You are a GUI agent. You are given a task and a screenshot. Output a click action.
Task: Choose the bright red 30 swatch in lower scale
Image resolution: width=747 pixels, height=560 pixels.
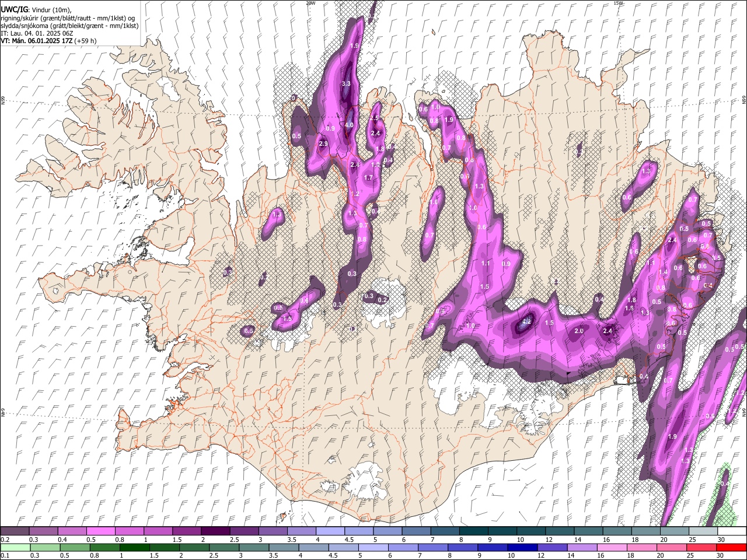pos(731,547)
